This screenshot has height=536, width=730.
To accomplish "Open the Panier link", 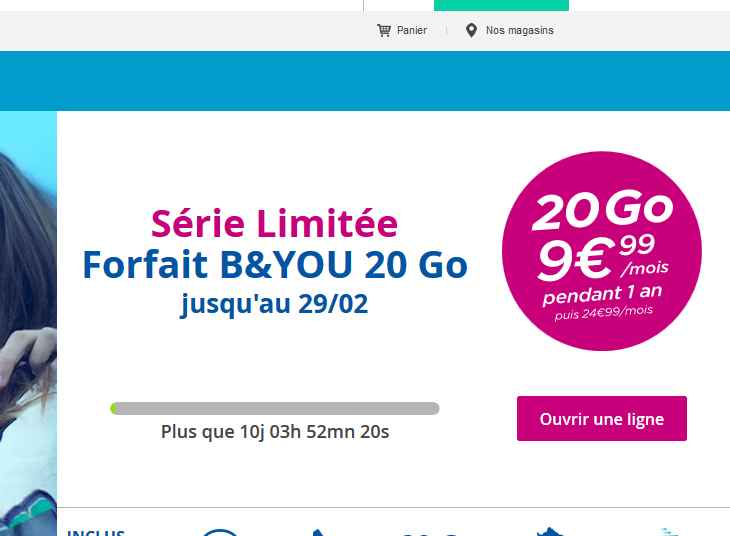I will coord(411,30).
